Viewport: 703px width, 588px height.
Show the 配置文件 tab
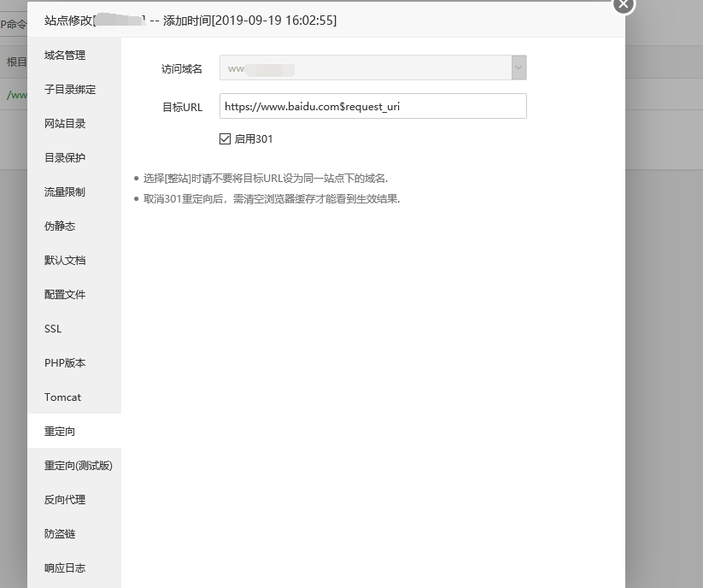(x=74, y=294)
